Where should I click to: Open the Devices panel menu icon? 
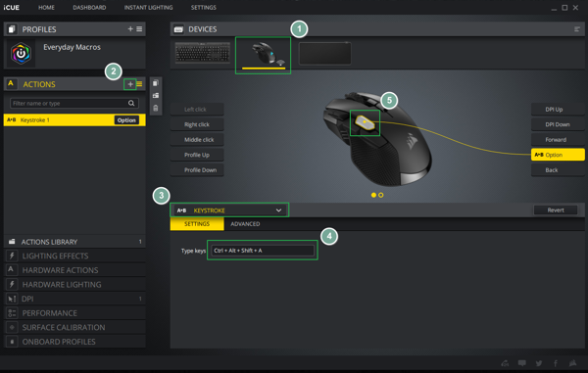[x=577, y=29]
